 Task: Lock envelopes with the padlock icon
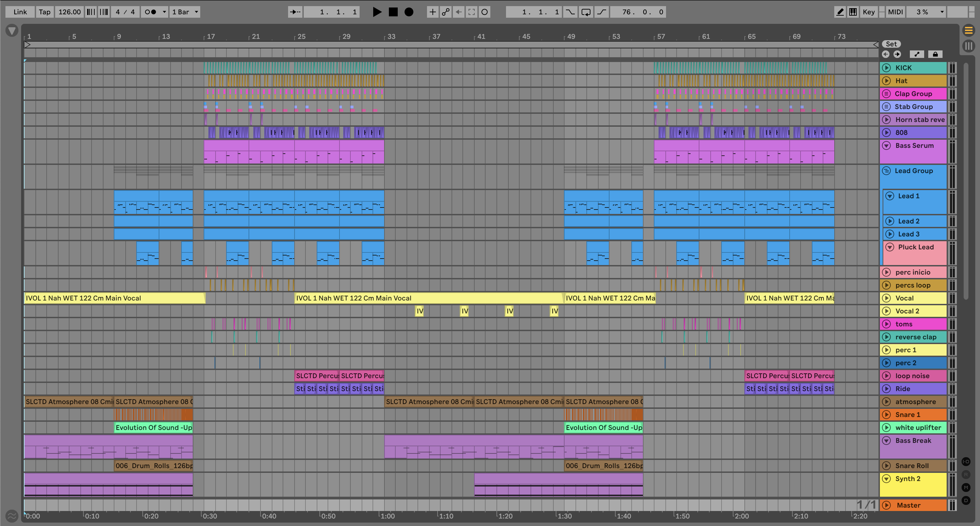[x=935, y=54]
